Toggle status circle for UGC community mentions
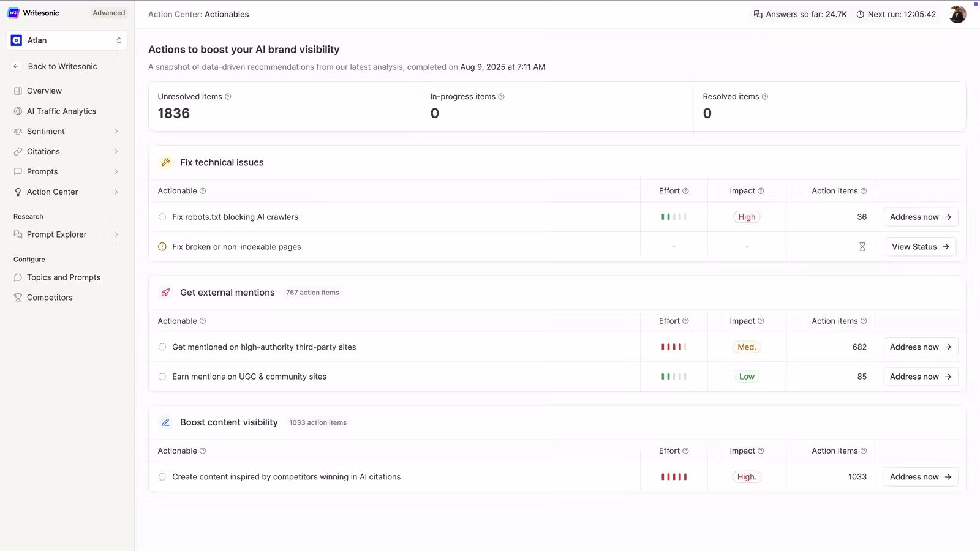This screenshot has width=980, height=551. click(x=162, y=377)
